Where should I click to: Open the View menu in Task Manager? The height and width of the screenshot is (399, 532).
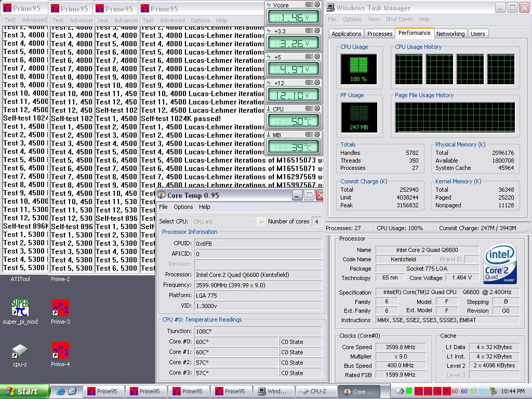tap(374, 19)
